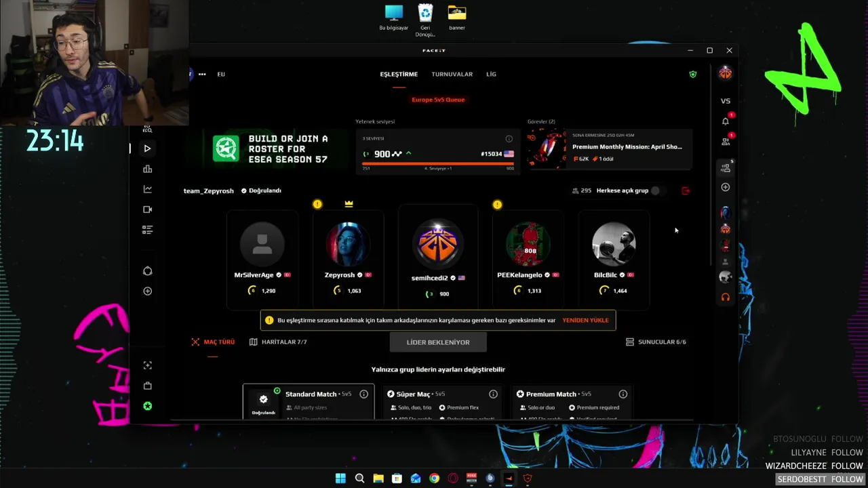The height and width of the screenshot is (488, 868).
Task: Click the club emblem icon in left sidebar
Action: tap(147, 271)
